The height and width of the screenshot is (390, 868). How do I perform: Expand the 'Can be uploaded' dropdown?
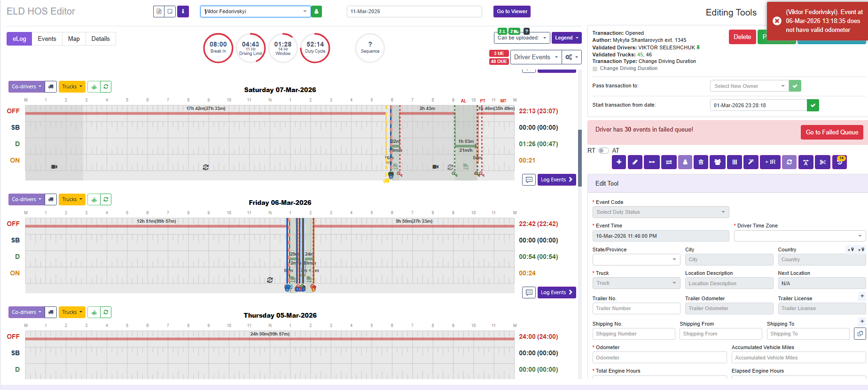pyautogui.click(x=522, y=38)
